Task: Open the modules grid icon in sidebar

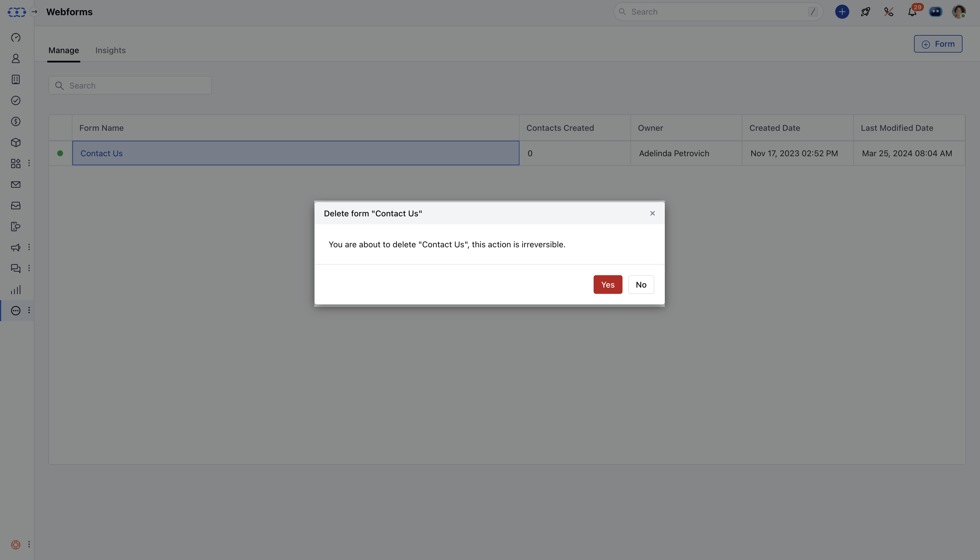Action: click(16, 164)
